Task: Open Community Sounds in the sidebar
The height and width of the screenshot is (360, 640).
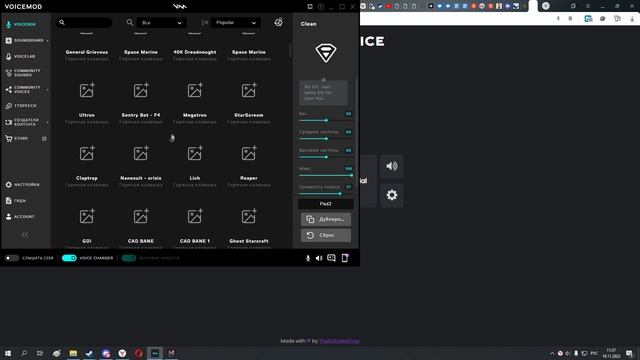Action: coord(23,73)
